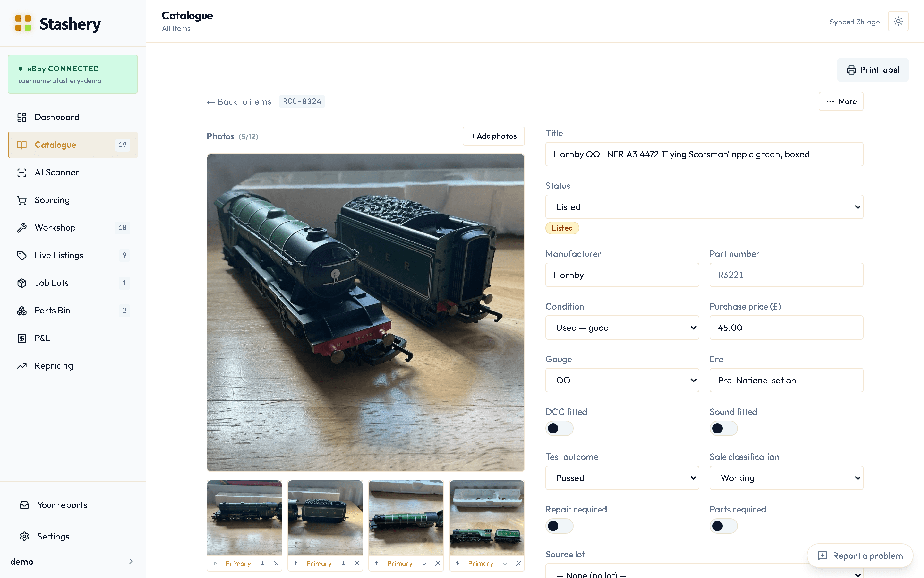
Task: Go back via Back to items link
Action: coord(239,102)
